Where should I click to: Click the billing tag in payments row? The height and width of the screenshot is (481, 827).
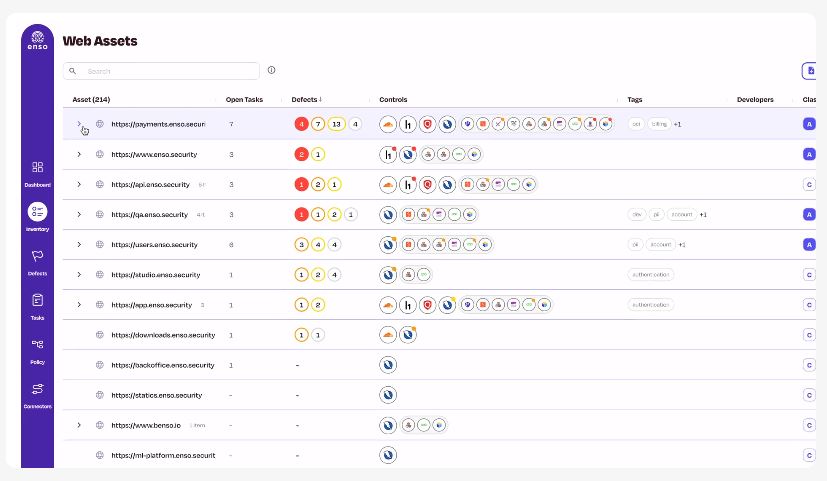[x=659, y=124]
